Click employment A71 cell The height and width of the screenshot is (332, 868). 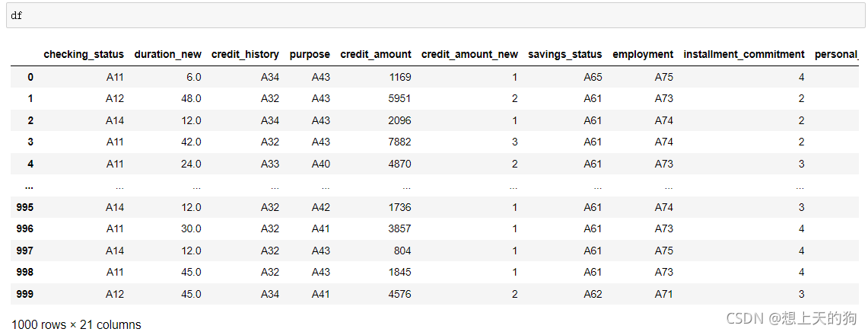tap(664, 295)
